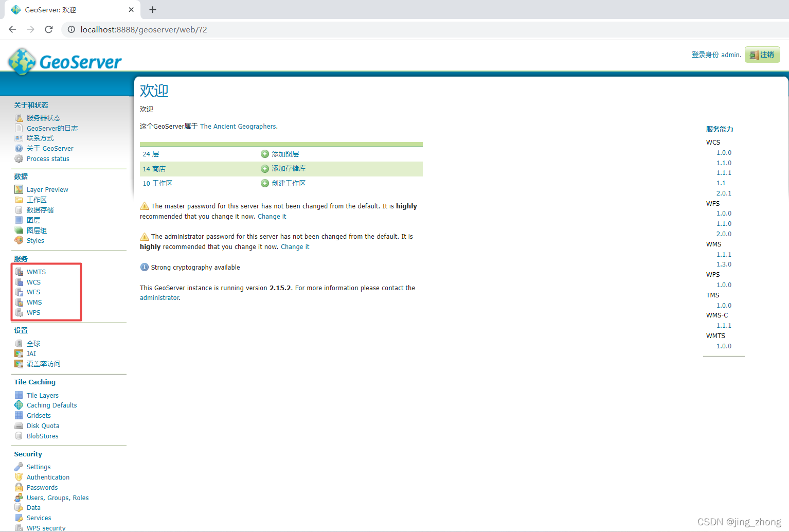The width and height of the screenshot is (789, 532).
Task: Click Change it for master password
Action: click(272, 217)
